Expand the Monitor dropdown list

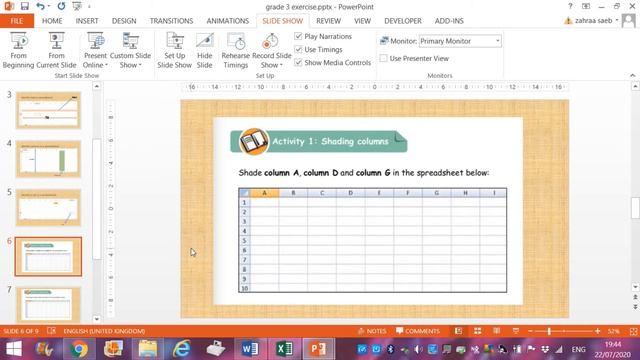pyautogui.click(x=497, y=41)
